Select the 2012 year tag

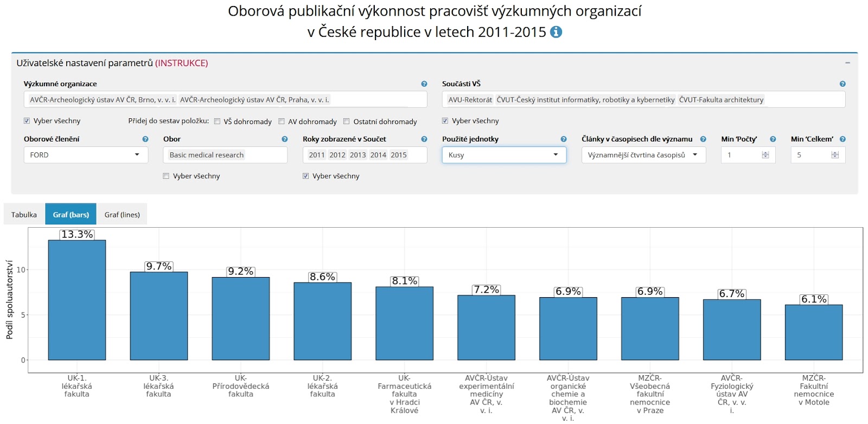337,155
